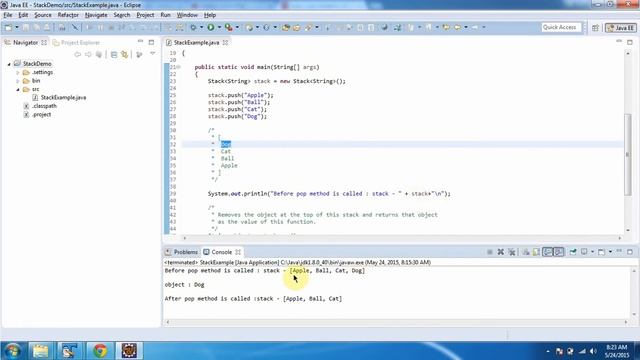Open the Refactor menu

[x=68, y=15]
